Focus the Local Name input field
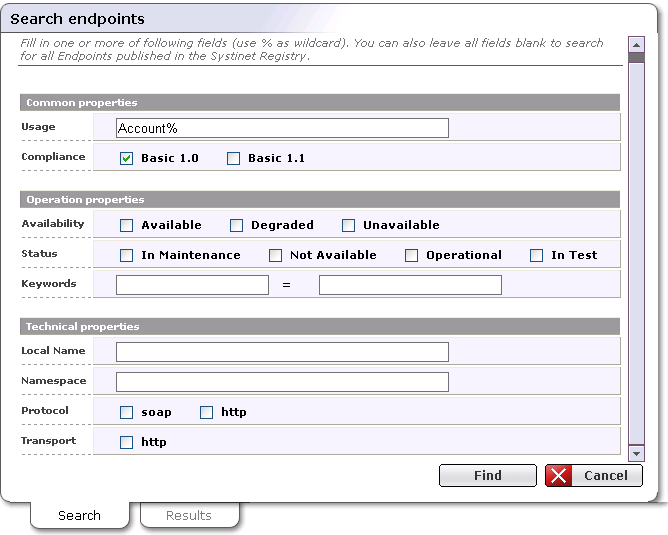Viewport: 668px width, 535px height. click(282, 352)
